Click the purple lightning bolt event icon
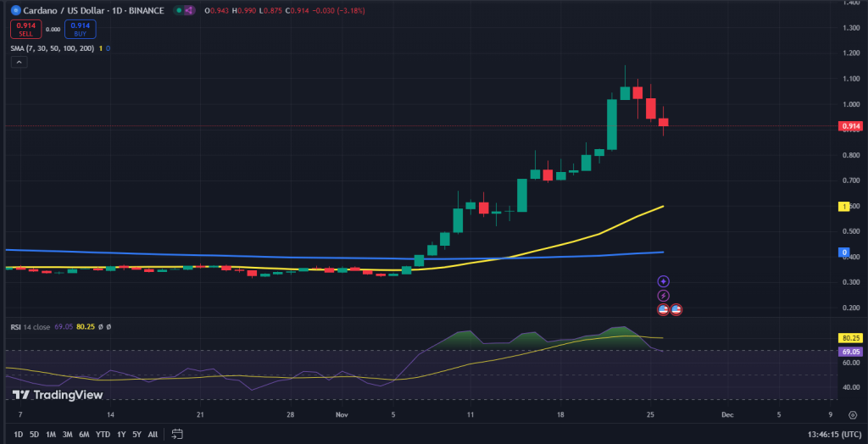 [663, 296]
